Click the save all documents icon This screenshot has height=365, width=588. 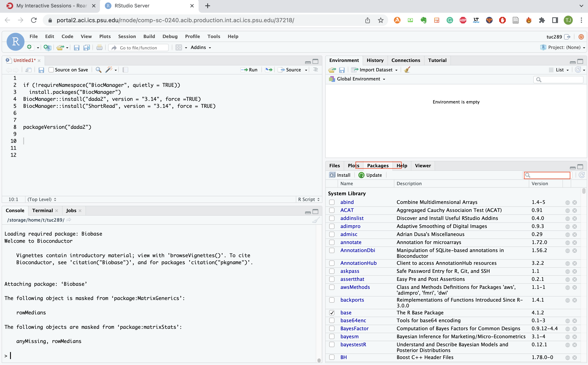click(87, 48)
